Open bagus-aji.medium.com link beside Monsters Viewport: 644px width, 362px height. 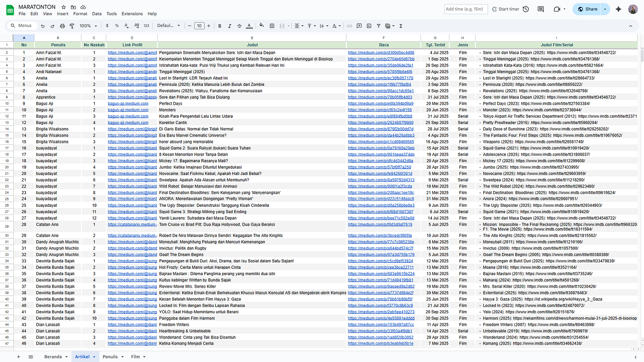(128, 110)
